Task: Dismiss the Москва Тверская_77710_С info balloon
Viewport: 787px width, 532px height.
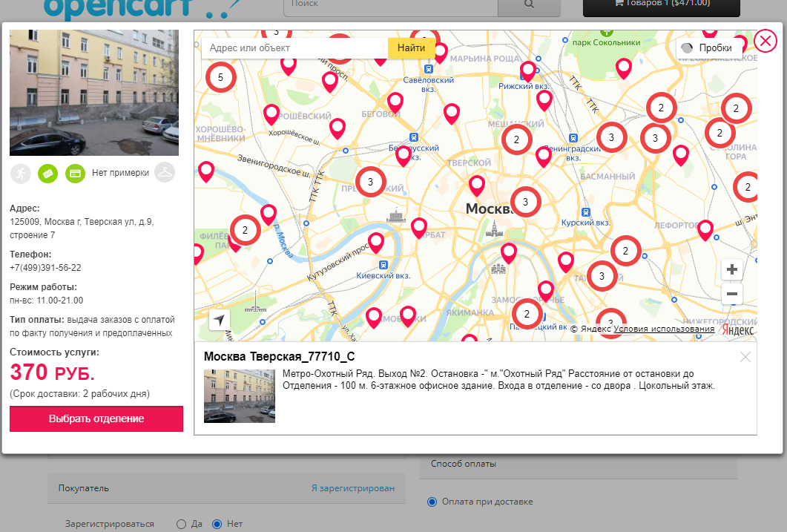Action: pyautogui.click(x=745, y=357)
